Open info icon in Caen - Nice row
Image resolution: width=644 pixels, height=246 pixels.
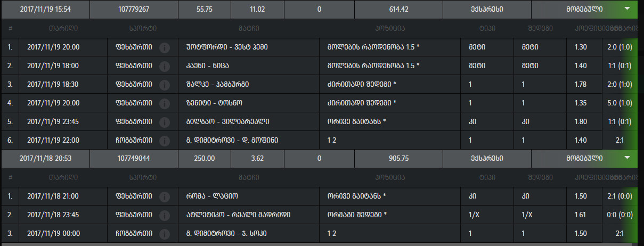pos(165,66)
